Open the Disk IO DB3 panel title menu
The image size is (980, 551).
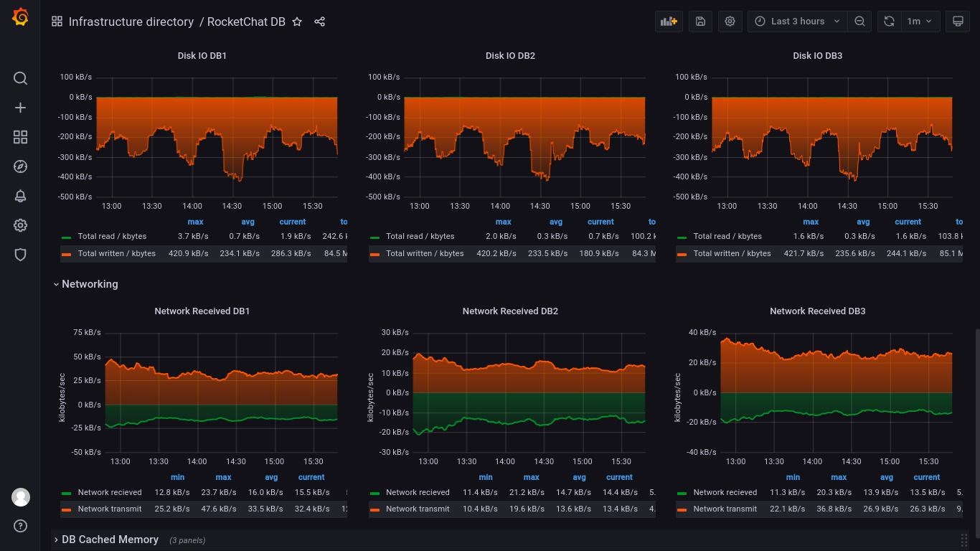pyautogui.click(x=817, y=55)
